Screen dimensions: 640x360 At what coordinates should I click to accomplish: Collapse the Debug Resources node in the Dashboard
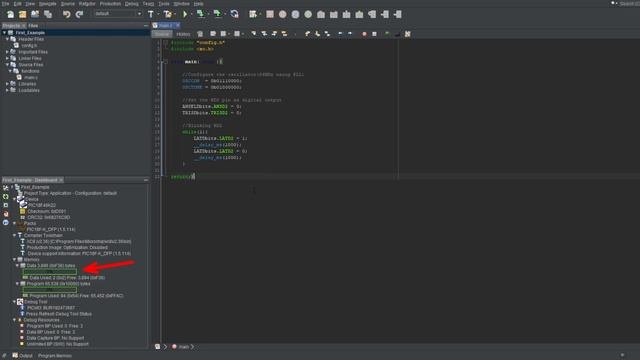click(x=14, y=320)
